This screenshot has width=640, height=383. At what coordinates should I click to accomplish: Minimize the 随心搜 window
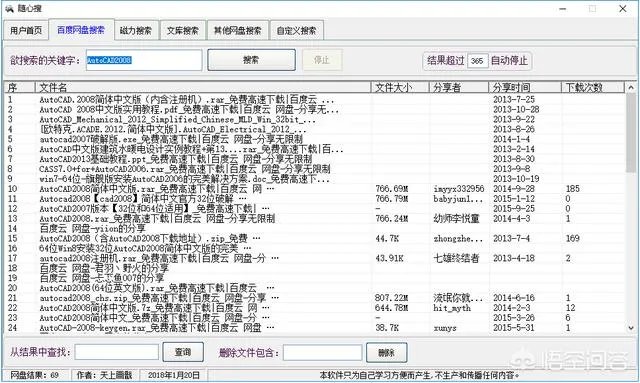click(563, 9)
